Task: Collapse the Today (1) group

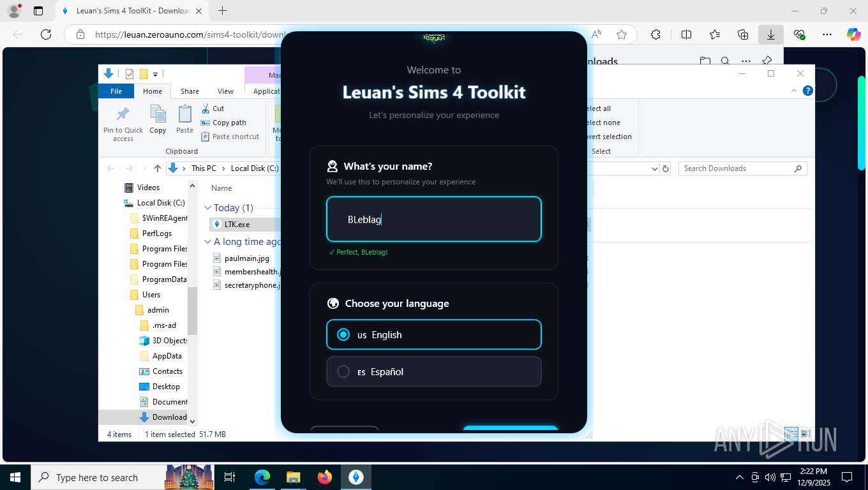Action: coord(207,208)
